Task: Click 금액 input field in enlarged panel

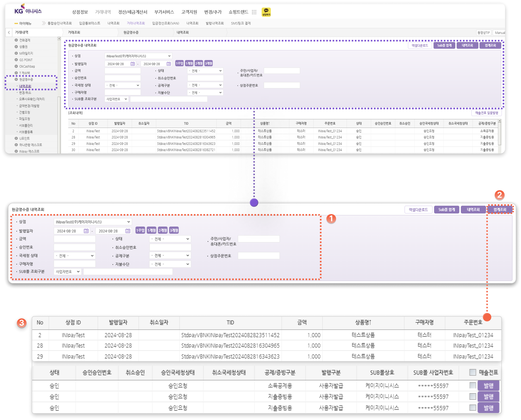Action: point(74,239)
